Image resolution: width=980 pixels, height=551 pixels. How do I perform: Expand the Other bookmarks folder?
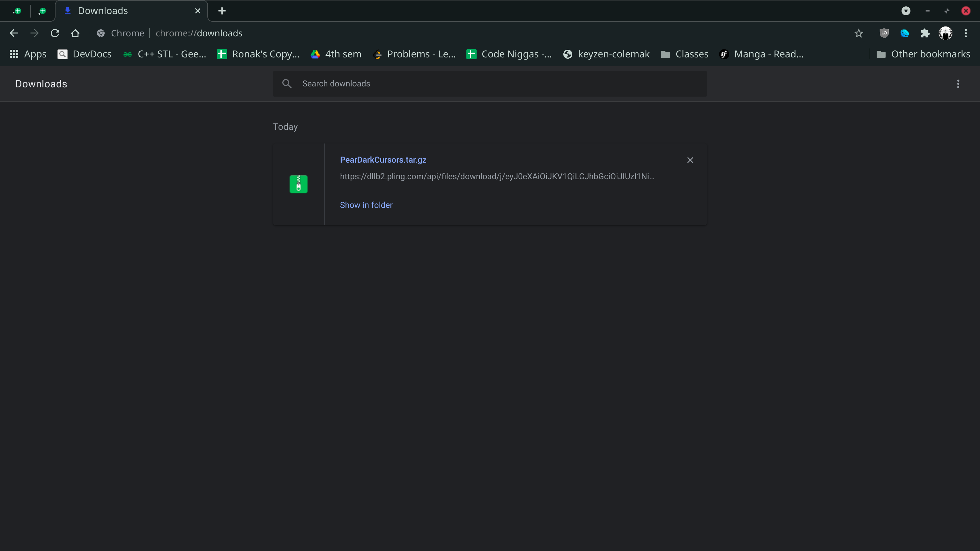click(x=923, y=54)
